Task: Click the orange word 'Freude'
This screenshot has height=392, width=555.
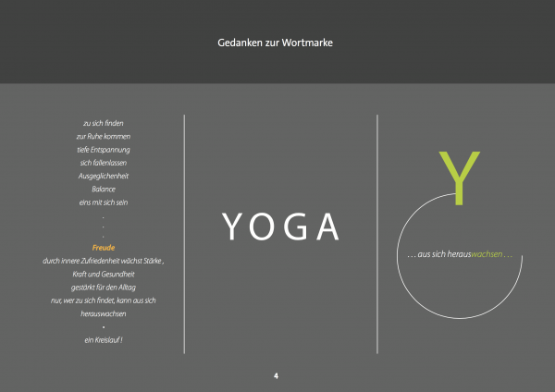Action: (104, 248)
